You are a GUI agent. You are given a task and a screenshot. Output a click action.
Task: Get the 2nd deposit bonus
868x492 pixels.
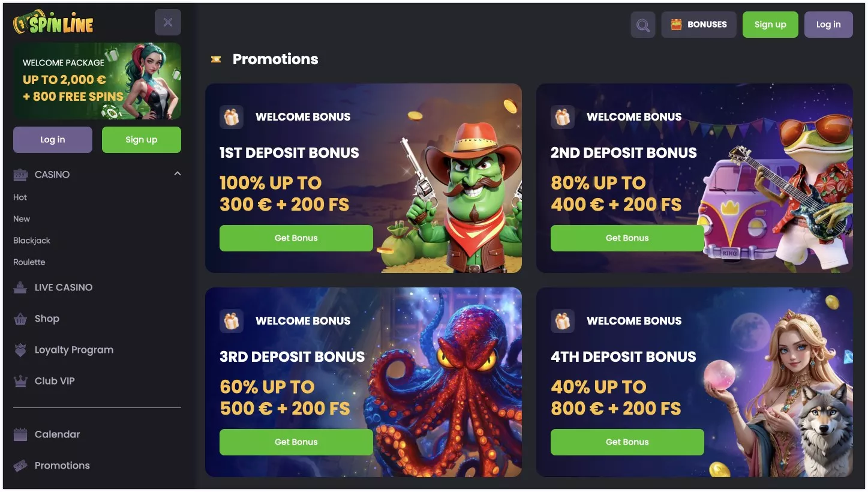627,238
